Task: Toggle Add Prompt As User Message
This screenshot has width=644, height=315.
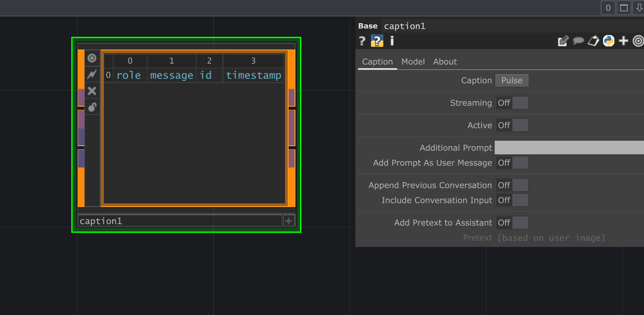Action: (512, 163)
